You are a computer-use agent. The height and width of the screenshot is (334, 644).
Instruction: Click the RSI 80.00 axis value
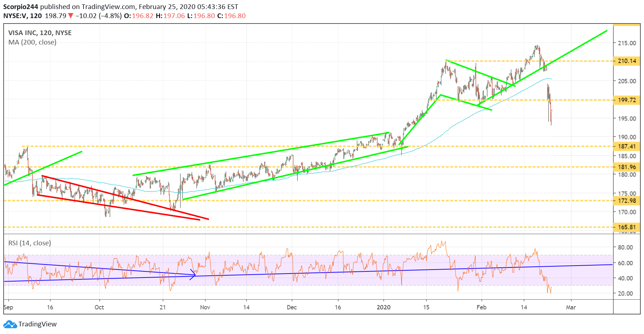(626, 248)
